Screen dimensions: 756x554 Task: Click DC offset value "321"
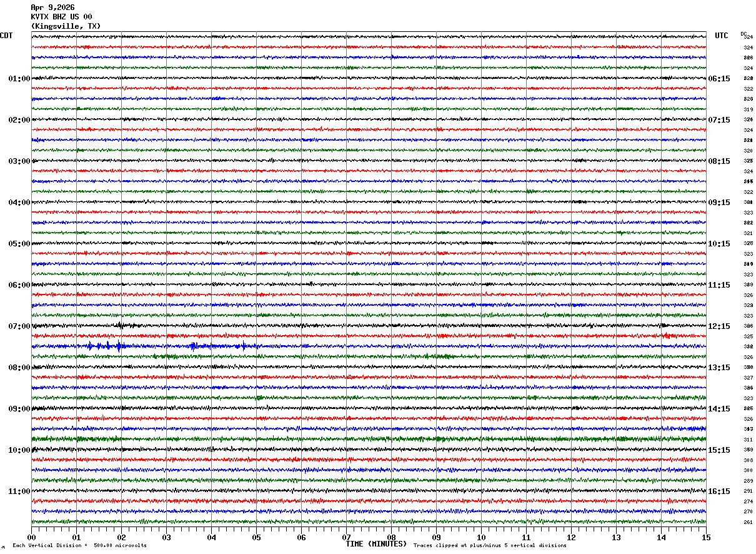[x=748, y=233]
